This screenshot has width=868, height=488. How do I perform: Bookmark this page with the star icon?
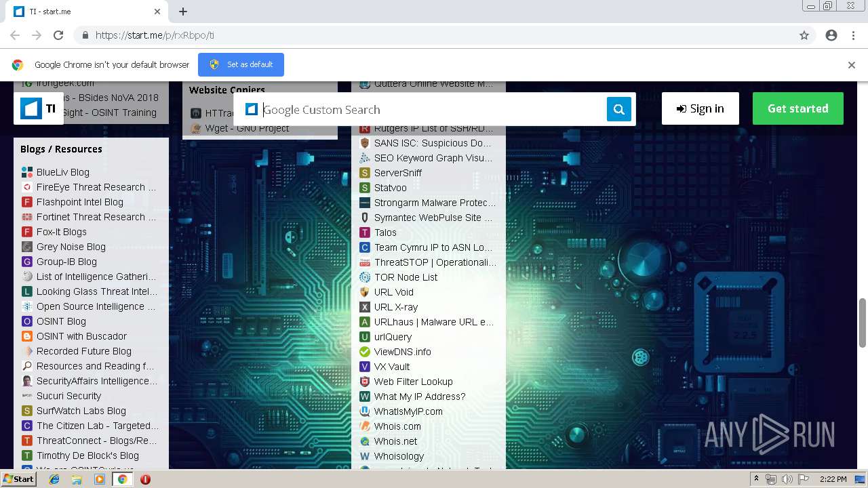click(x=804, y=35)
